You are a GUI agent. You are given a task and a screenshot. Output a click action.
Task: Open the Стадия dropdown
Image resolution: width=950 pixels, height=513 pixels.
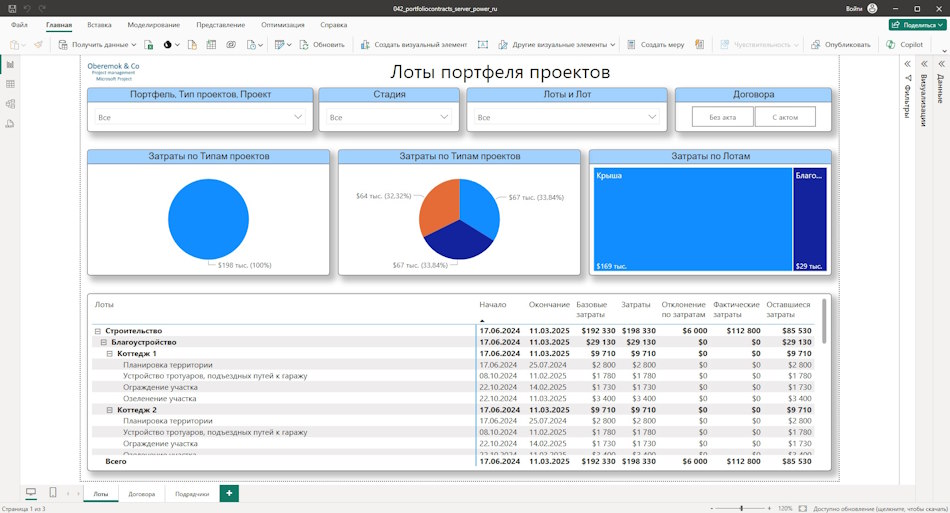[389, 117]
